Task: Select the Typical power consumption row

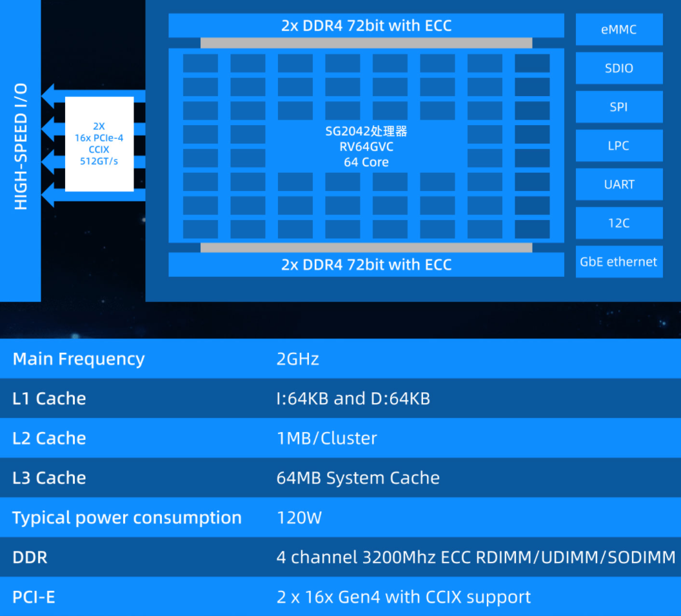Action: (340, 517)
